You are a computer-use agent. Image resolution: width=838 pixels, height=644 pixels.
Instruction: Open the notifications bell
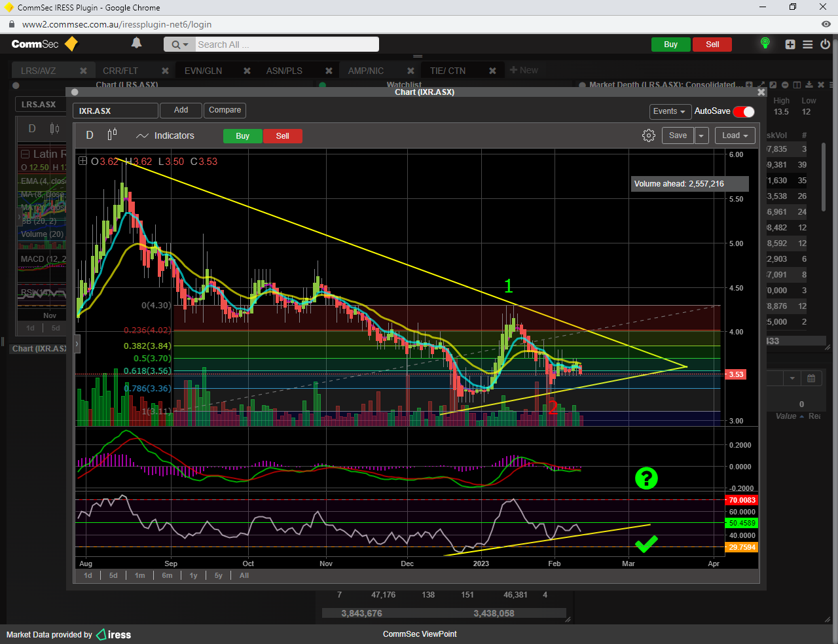click(x=136, y=43)
